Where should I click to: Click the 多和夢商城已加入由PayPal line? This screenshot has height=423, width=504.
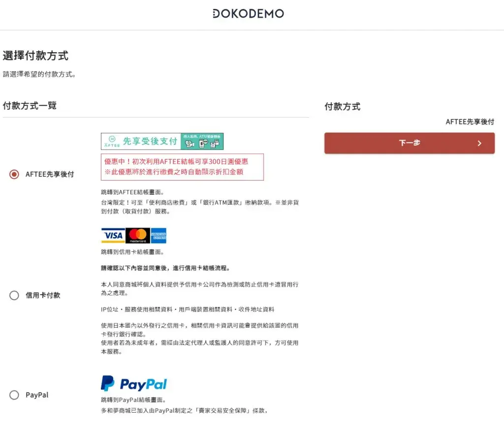point(185,411)
